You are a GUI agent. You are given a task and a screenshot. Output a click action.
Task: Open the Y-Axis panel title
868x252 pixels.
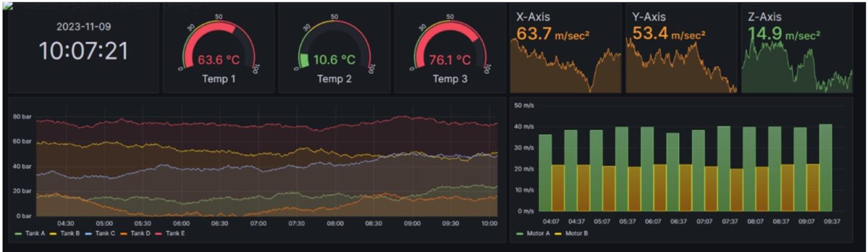pyautogui.click(x=649, y=17)
